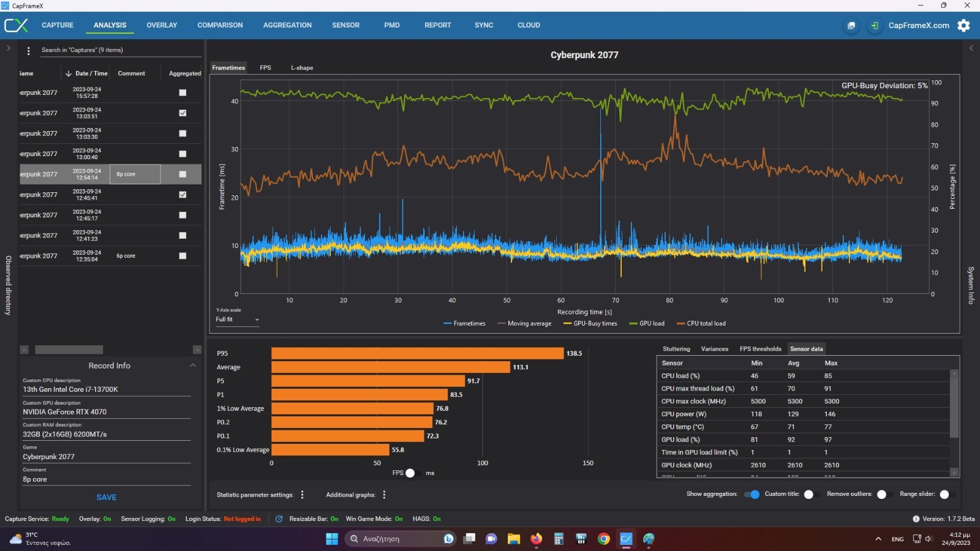
Task: Toggle Range slider switch
Action: click(x=948, y=495)
